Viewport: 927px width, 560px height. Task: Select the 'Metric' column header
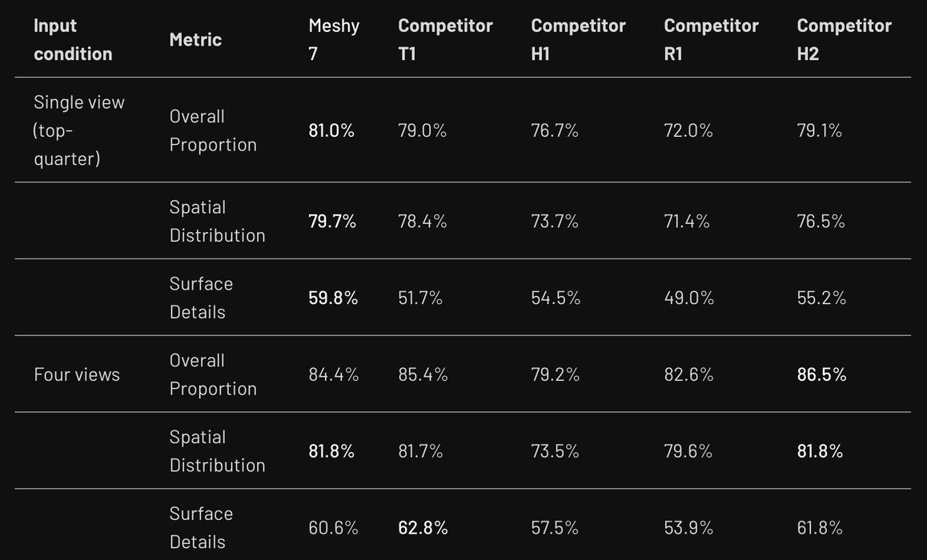[195, 39]
